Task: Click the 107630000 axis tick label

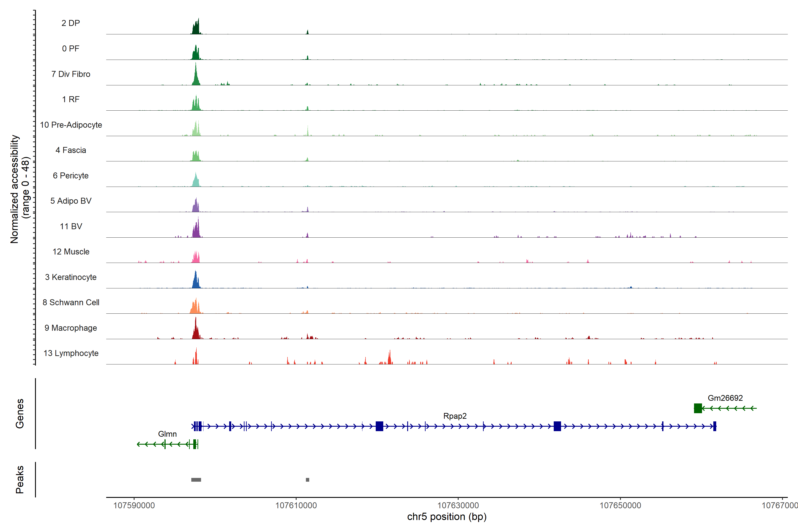Action: tap(458, 506)
